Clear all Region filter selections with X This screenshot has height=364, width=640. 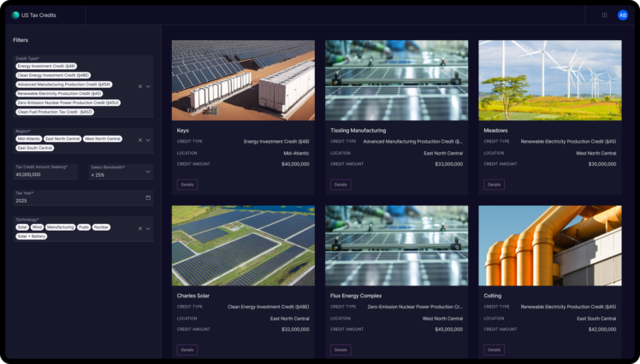(x=140, y=139)
